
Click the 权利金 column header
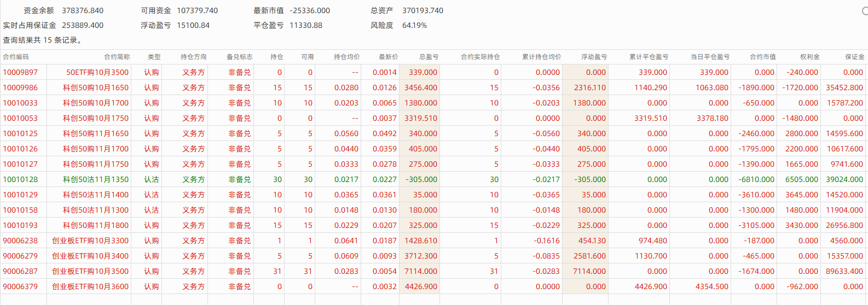point(809,57)
